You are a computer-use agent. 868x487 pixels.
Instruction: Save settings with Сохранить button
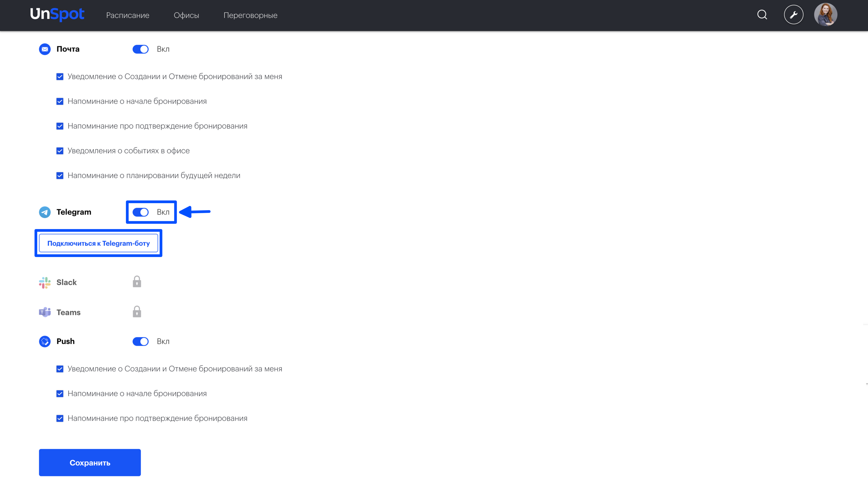pos(90,462)
